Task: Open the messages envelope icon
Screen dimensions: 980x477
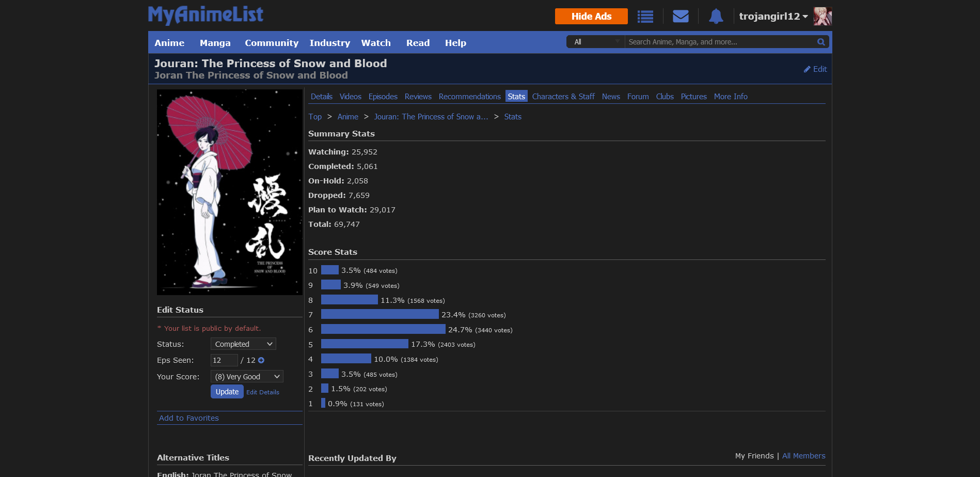Action: point(681,17)
